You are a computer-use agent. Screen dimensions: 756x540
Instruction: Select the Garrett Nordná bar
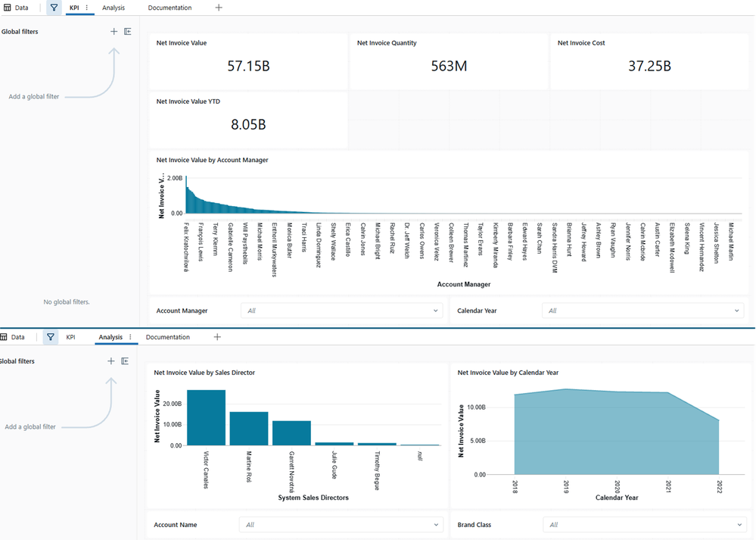click(291, 433)
